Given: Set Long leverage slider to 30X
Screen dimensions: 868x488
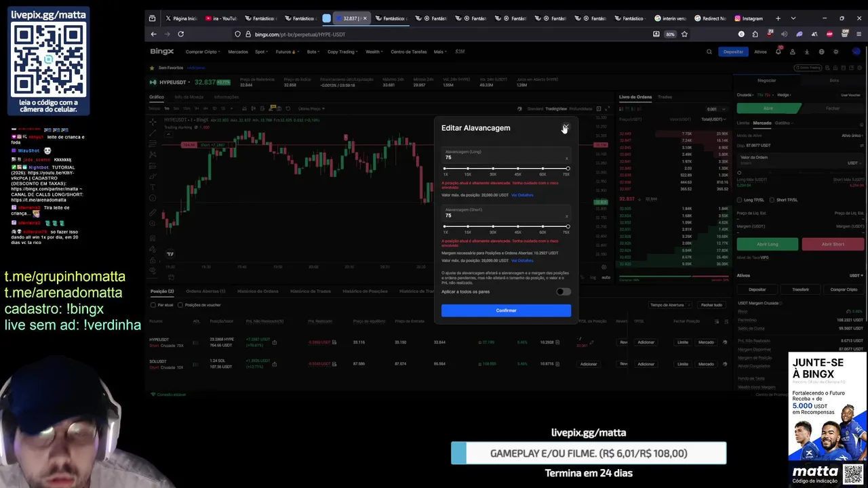Looking at the screenshot, I should 493,168.
